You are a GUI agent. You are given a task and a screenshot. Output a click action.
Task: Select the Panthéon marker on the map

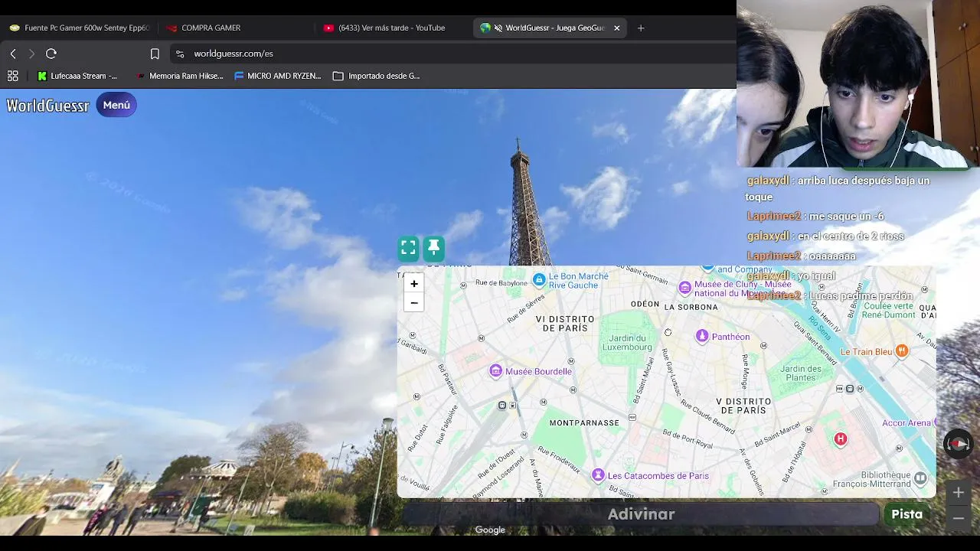(x=702, y=337)
